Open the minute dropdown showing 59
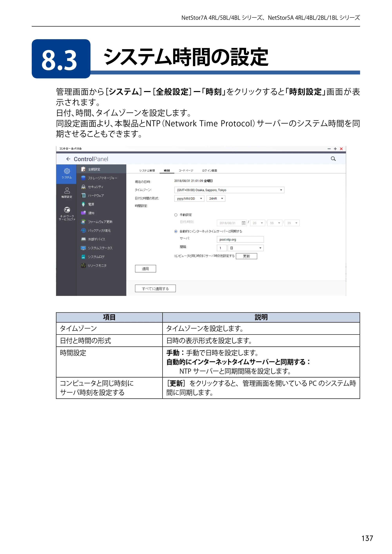This screenshot has height=554, width=392. pyautogui.click(x=275, y=223)
